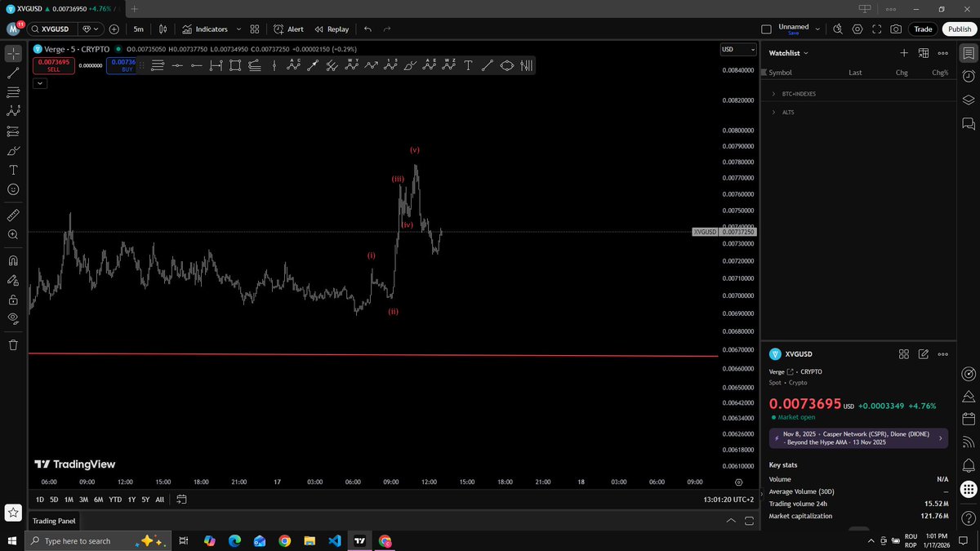Take a chart snapshot with camera icon
Screen dimensions: 980x551
pos(896,29)
